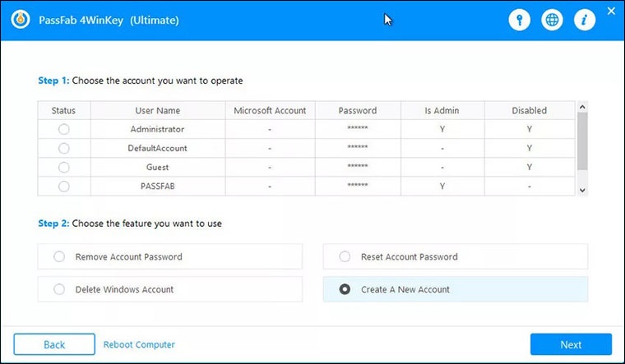Click the Administrator row Is Admin cell
Image resolution: width=625 pixels, height=364 pixels.
click(x=442, y=129)
